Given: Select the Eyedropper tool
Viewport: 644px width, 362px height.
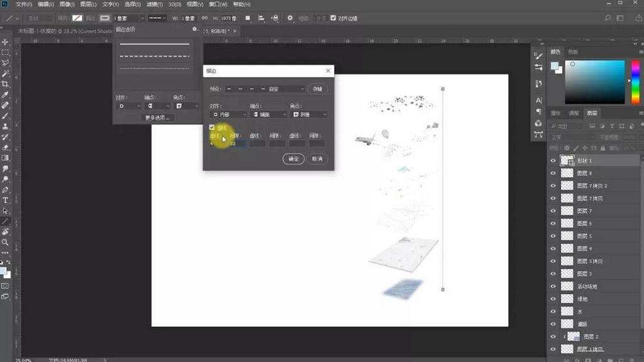Looking at the screenshot, I should click(x=5, y=94).
